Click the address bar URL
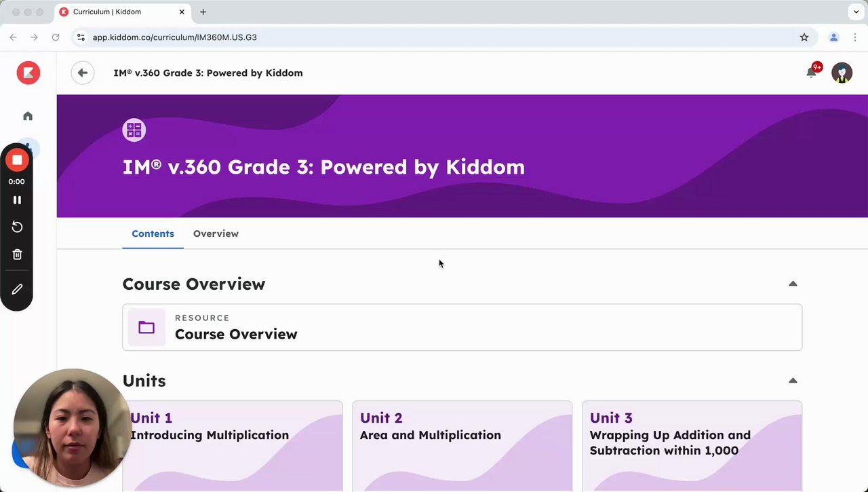The width and height of the screenshot is (868, 492). click(175, 37)
